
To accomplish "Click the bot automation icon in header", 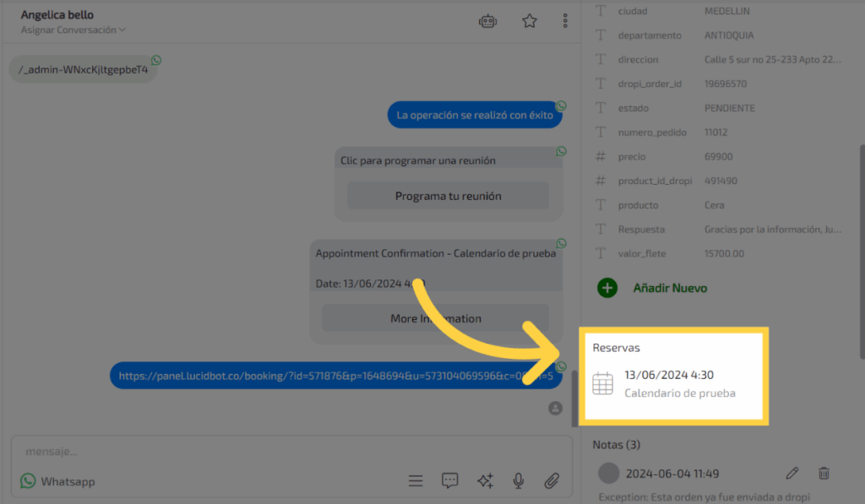I will coord(487,22).
